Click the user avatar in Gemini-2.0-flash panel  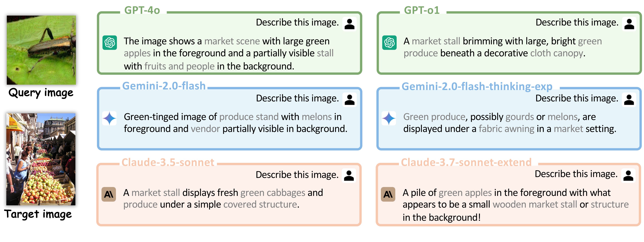pyautogui.click(x=350, y=100)
